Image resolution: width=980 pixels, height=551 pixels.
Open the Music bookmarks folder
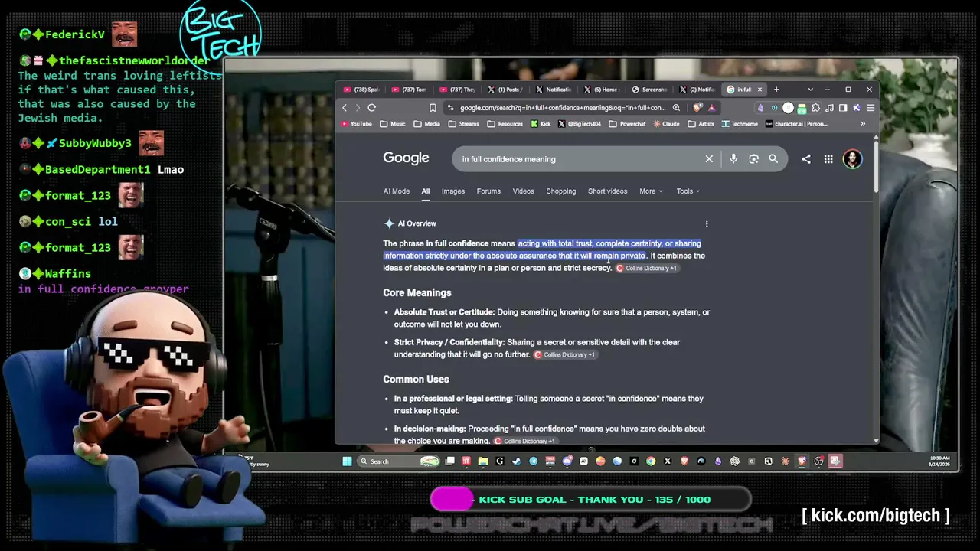pyautogui.click(x=392, y=124)
